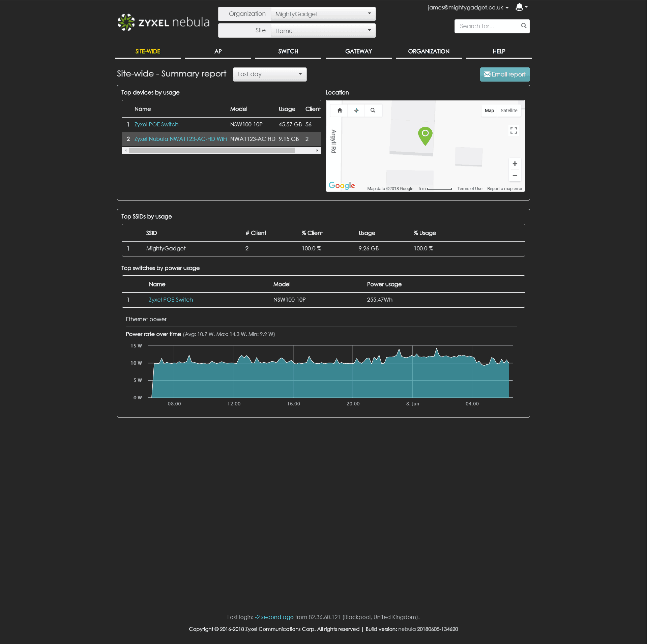Click the map search magnifier icon
The height and width of the screenshot is (644, 647).
[373, 110]
